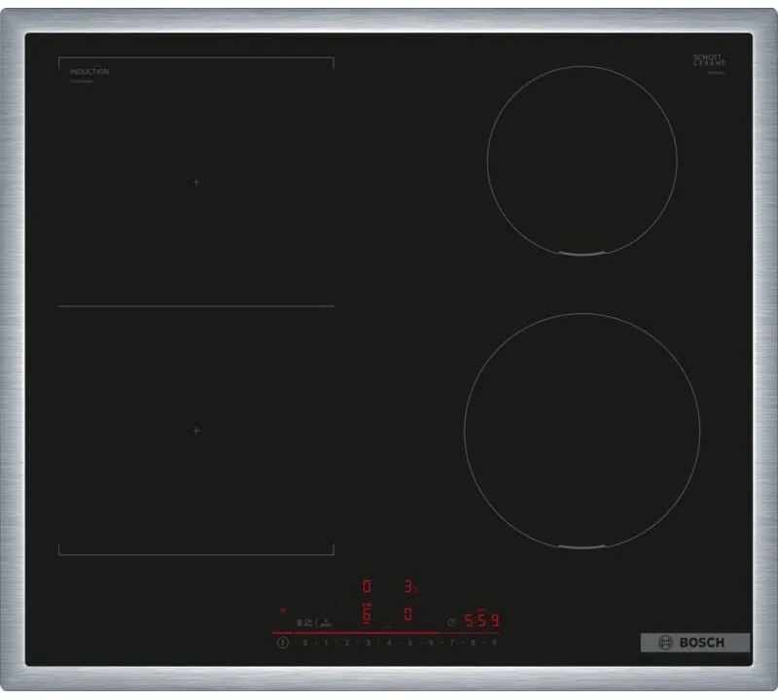Select the front right zone power display
The width and height of the screenshot is (778, 700).
click(x=407, y=613)
